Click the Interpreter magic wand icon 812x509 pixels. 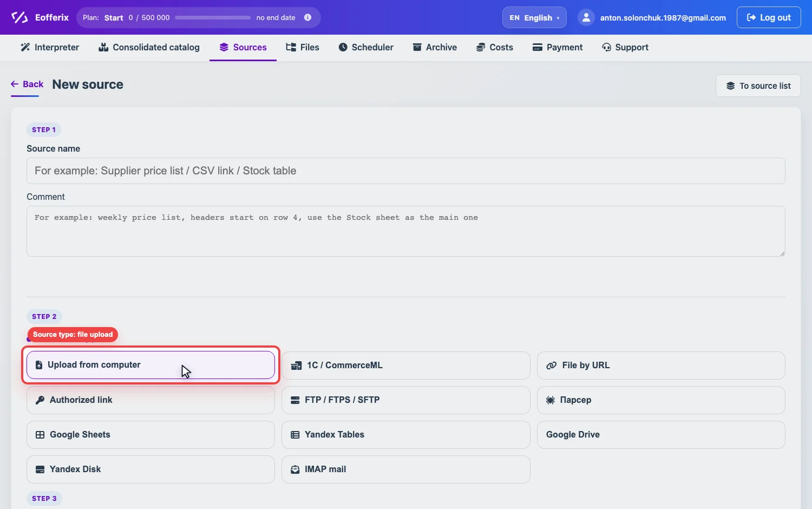(25, 47)
